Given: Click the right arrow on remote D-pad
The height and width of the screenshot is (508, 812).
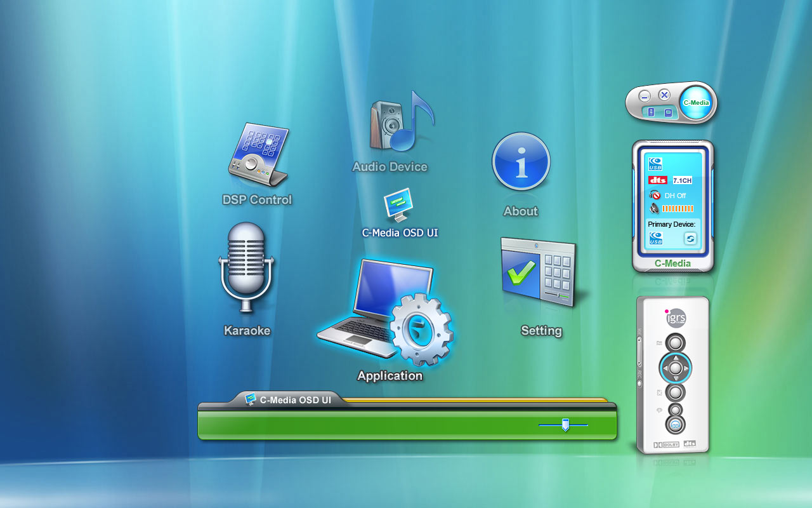Looking at the screenshot, I should [x=686, y=368].
